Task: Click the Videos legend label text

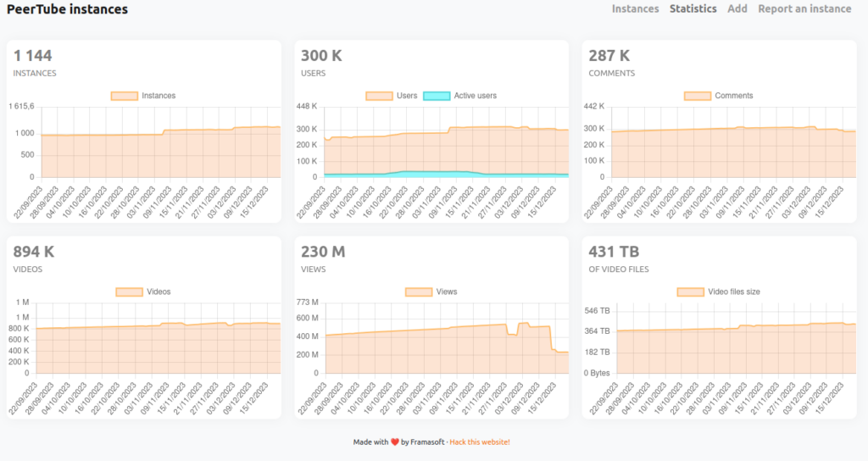Action: coord(159,292)
